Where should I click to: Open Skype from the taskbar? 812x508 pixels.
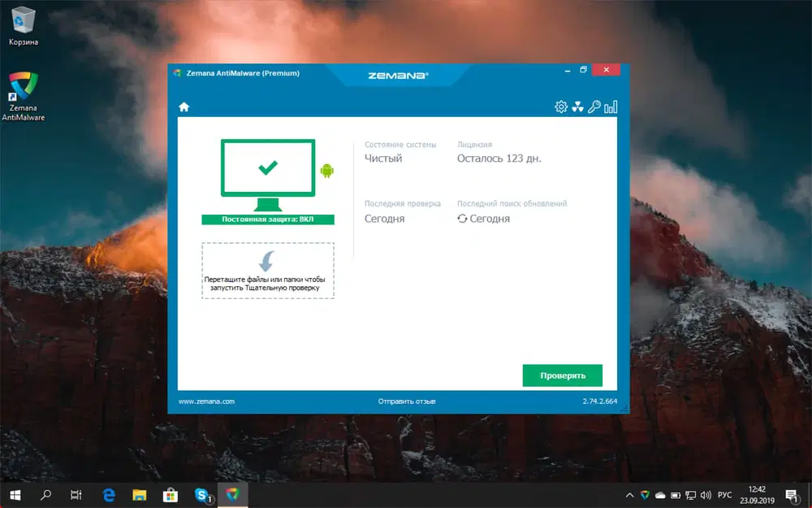coord(202,495)
